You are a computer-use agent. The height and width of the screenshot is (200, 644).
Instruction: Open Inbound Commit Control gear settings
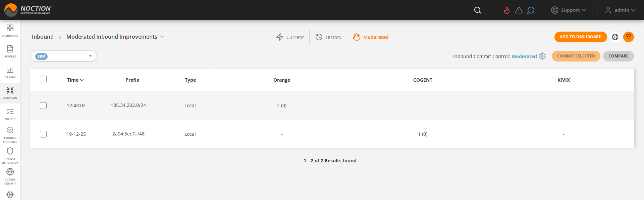tap(542, 56)
